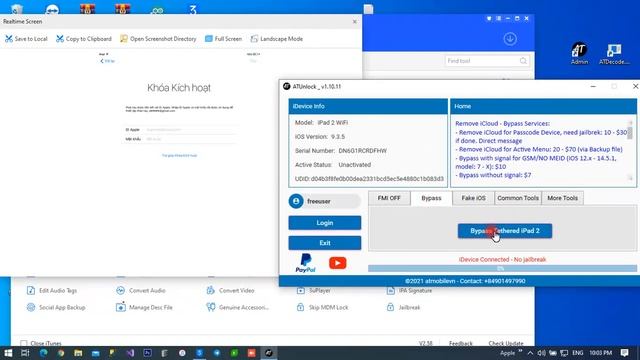This screenshot has height=360, width=640.
Task: Click the UDID value text
Action: (377, 179)
